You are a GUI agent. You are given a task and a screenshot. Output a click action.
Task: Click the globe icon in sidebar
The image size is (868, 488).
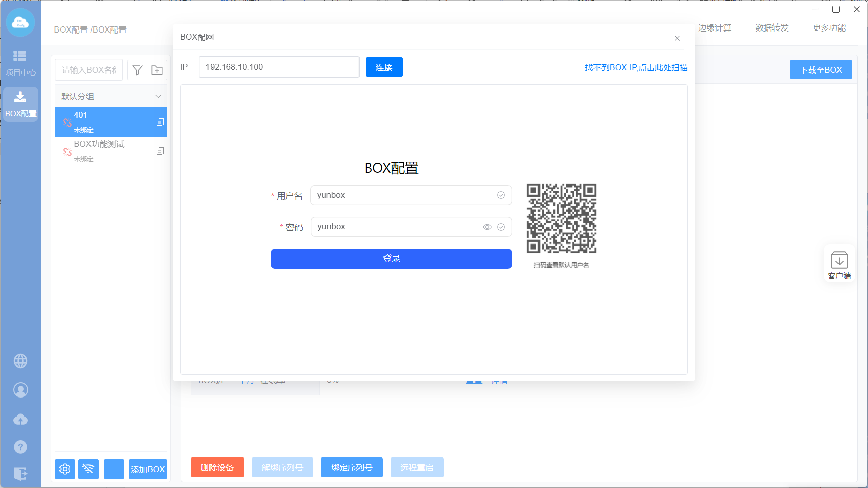pos(20,361)
